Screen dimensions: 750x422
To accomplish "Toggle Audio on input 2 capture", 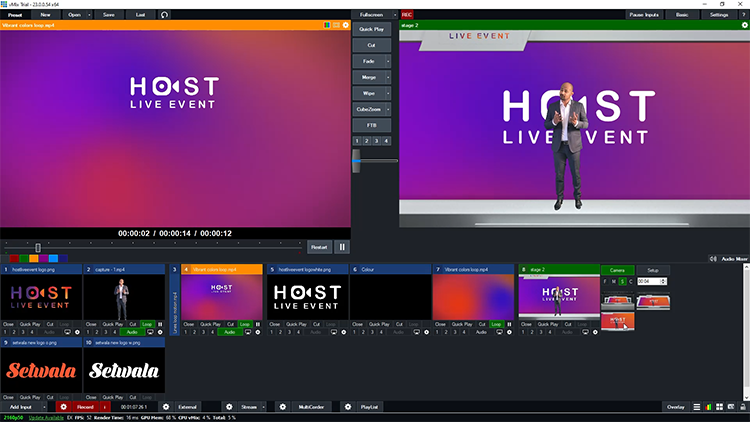I will click(x=134, y=332).
